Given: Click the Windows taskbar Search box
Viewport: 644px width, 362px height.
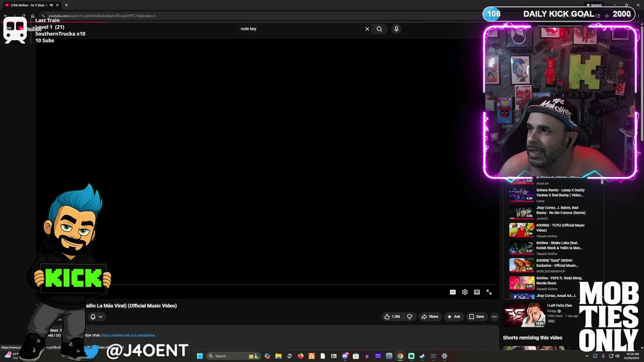Looking at the screenshot, I should coord(234,356).
